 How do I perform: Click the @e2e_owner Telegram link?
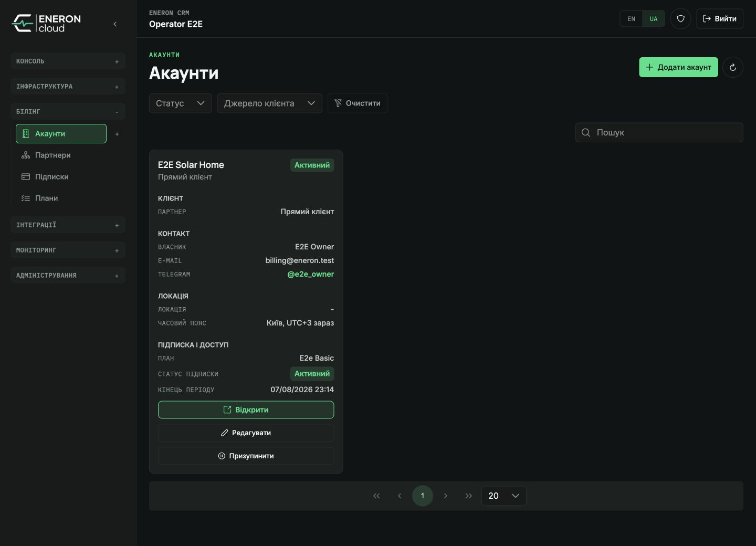310,274
